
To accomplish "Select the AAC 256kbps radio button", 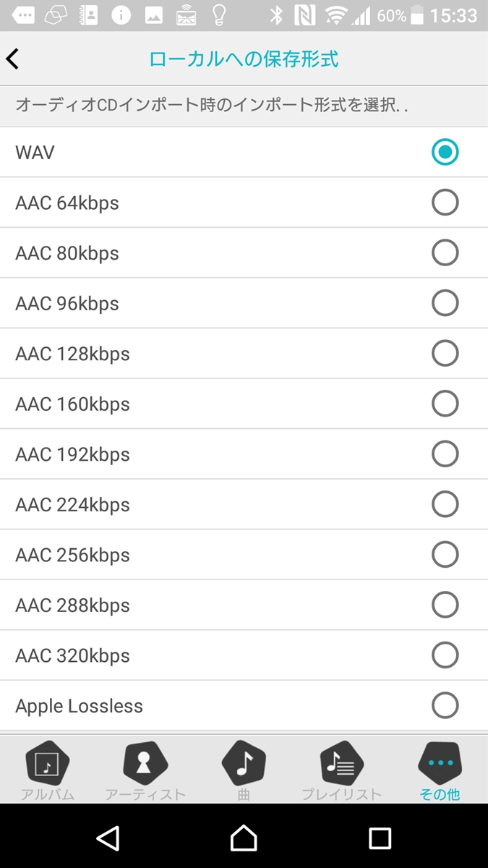I will coord(445,555).
